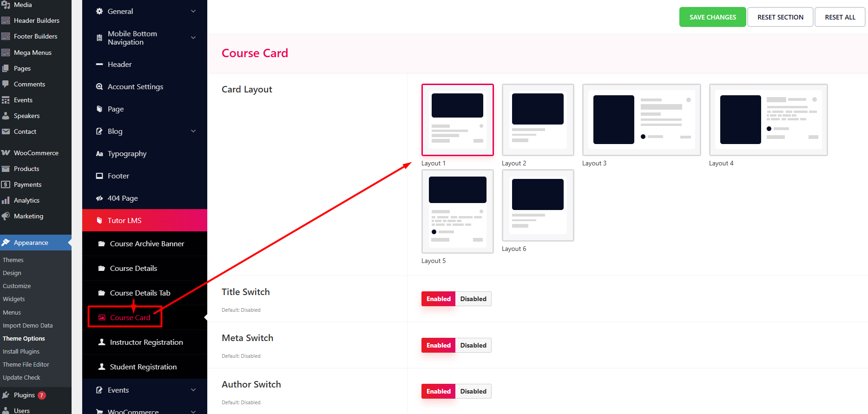Click the Marketing megaphone icon
This screenshot has height=414, width=868.
pos(6,216)
